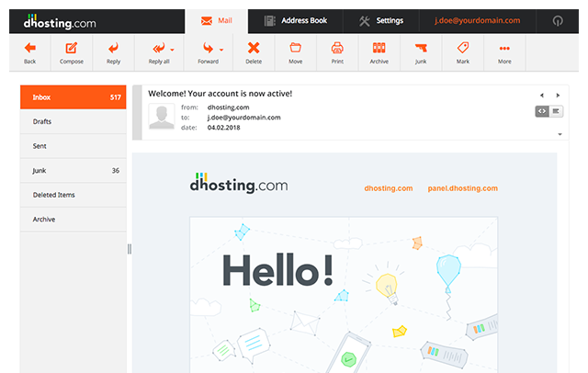Open the Junk folder with 36 items
Screen dimensions: 588x373
click(73, 171)
